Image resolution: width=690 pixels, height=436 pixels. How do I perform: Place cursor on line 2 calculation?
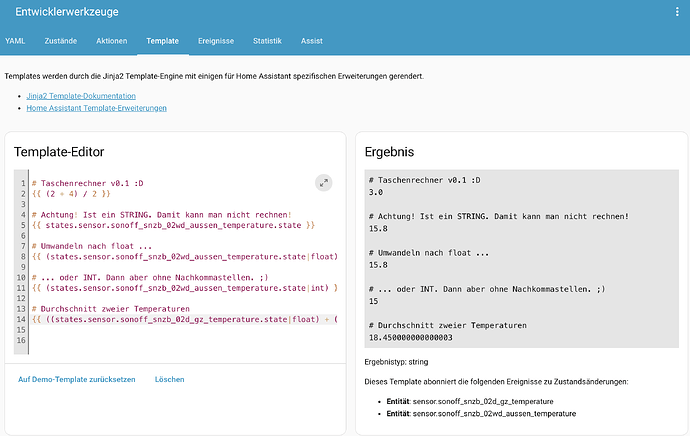click(x=71, y=194)
